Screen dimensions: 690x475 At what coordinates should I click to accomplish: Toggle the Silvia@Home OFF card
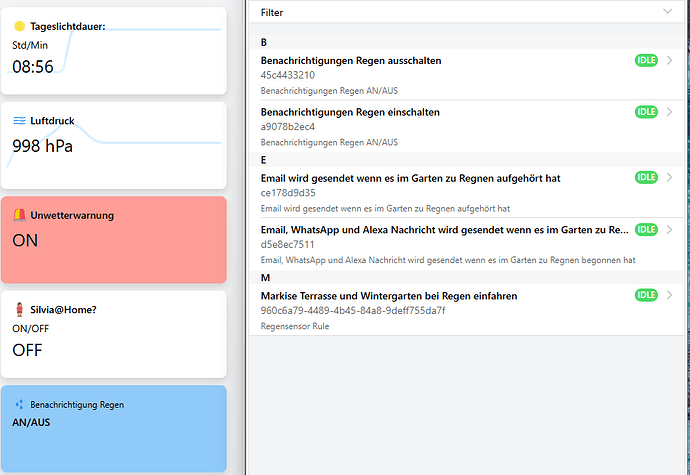click(x=113, y=334)
